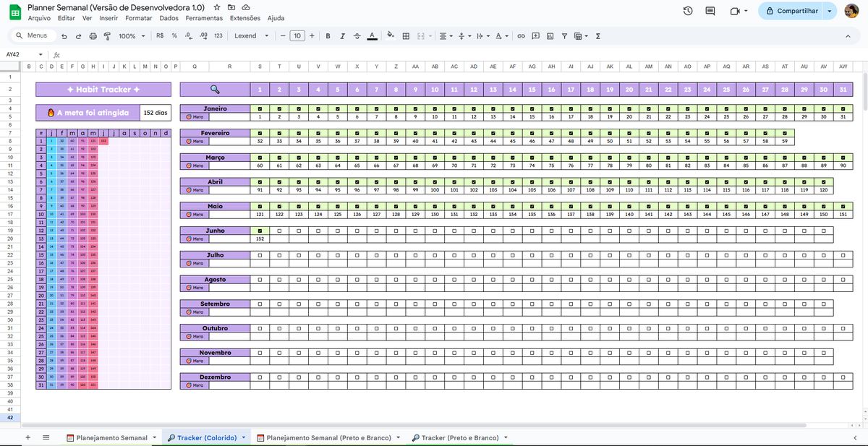Screen dimensions: 868x446
Task: Select the insert link icon
Action: [x=521, y=35]
